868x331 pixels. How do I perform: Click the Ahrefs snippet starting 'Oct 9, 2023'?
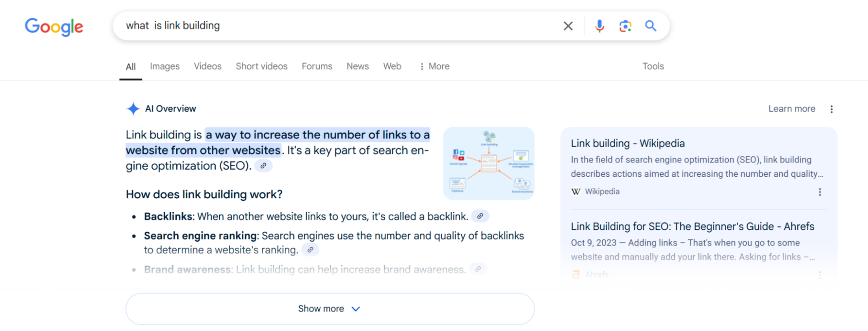[693, 250]
